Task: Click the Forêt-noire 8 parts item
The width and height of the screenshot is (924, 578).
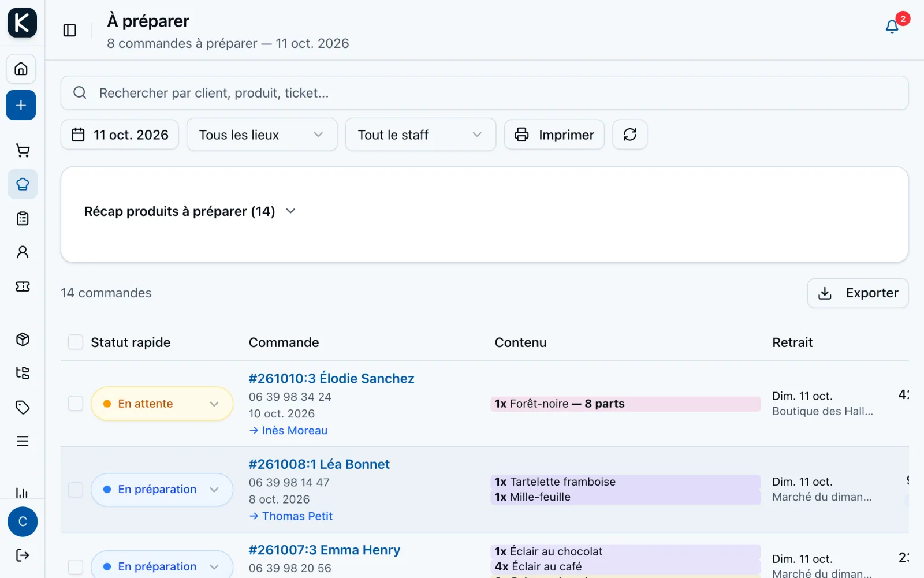Action: click(626, 404)
